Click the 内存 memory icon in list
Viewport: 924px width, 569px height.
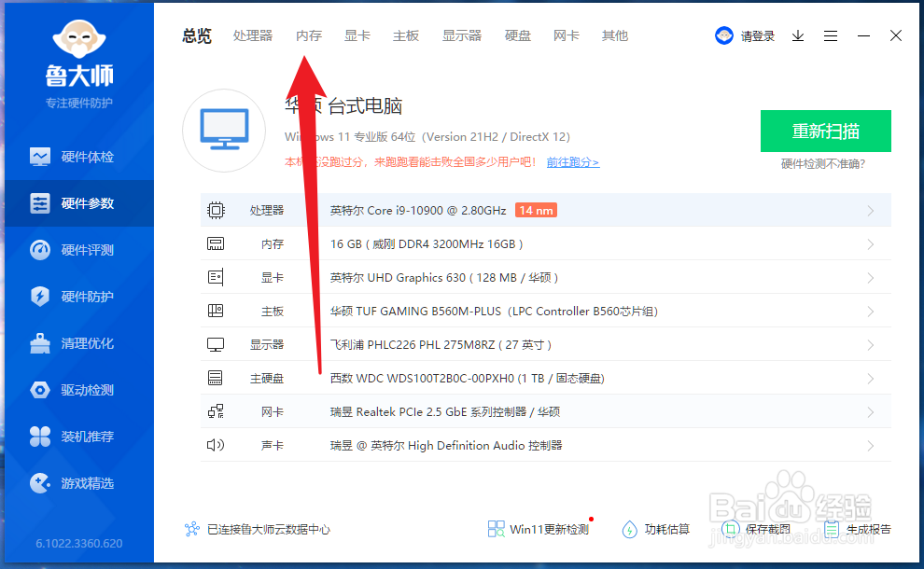(216, 243)
